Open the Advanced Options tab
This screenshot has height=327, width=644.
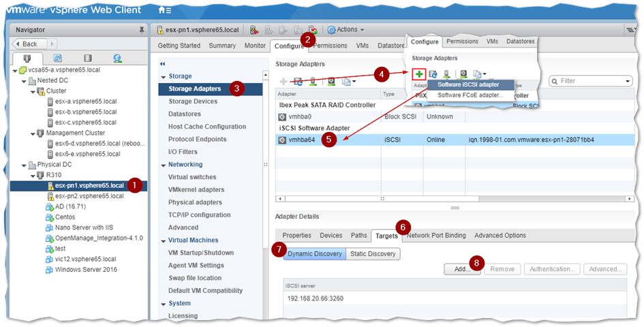pos(500,236)
